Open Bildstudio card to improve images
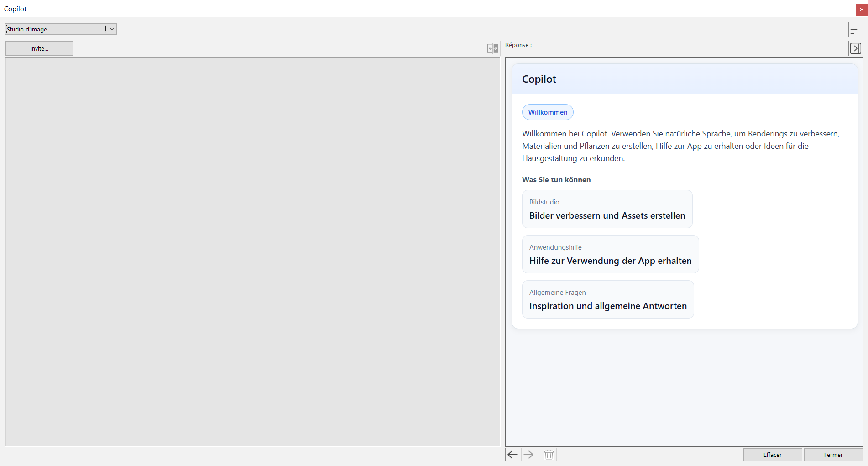The image size is (868, 466). click(607, 209)
